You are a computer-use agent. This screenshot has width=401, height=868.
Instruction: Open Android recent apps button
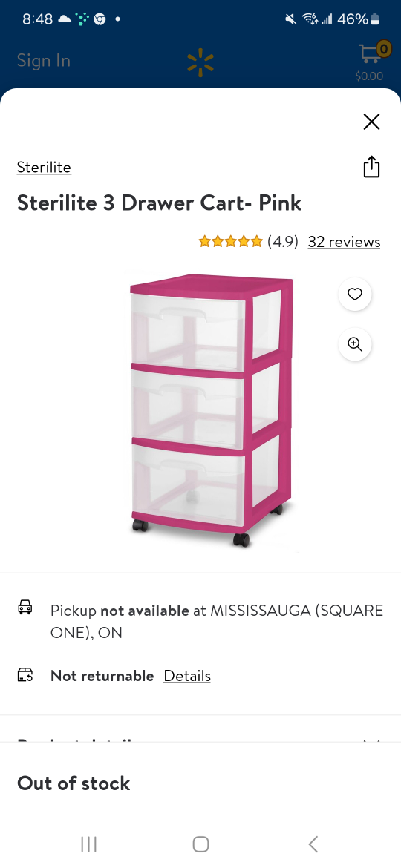tap(88, 844)
